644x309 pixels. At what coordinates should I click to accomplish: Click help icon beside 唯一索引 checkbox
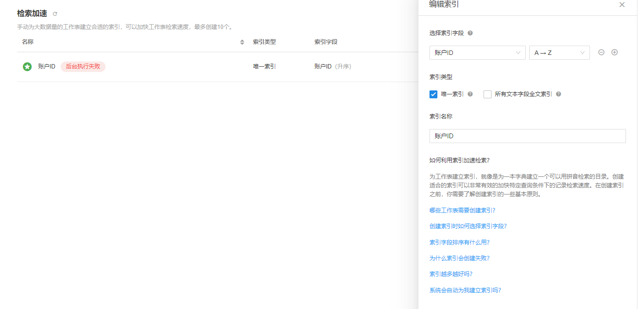coord(470,94)
